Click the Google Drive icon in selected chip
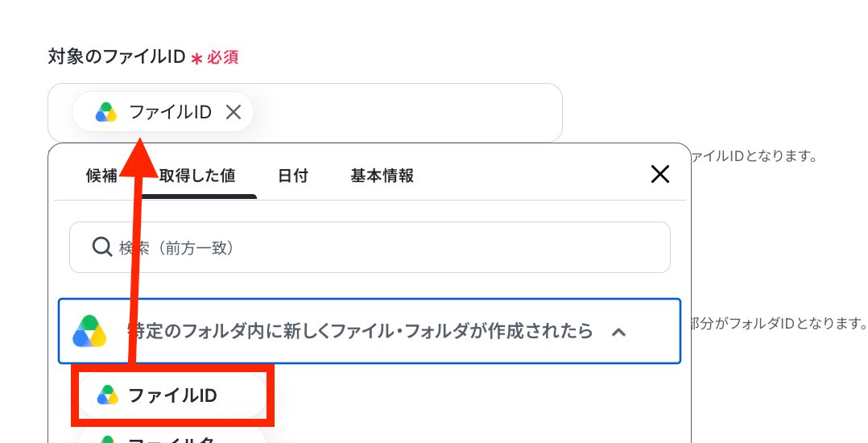The width and height of the screenshot is (868, 443). pyautogui.click(x=106, y=113)
